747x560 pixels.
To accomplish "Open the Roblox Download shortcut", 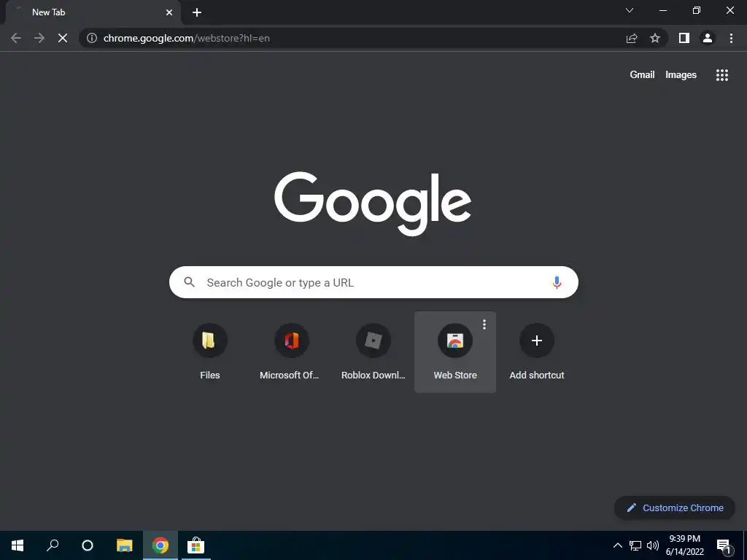I will coord(373,352).
